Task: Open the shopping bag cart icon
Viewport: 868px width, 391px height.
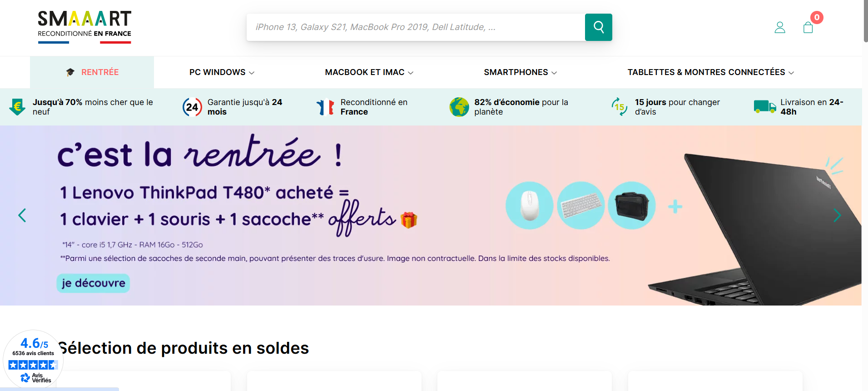Action: click(x=808, y=28)
